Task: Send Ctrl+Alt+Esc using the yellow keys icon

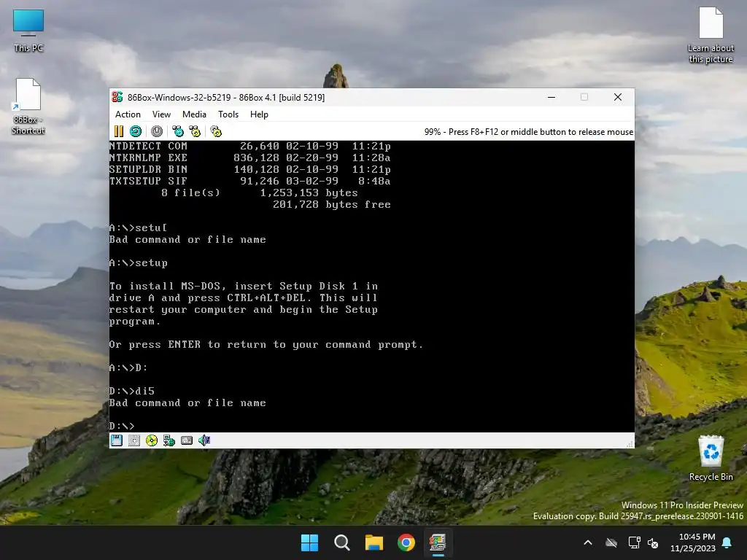Action: click(195, 131)
